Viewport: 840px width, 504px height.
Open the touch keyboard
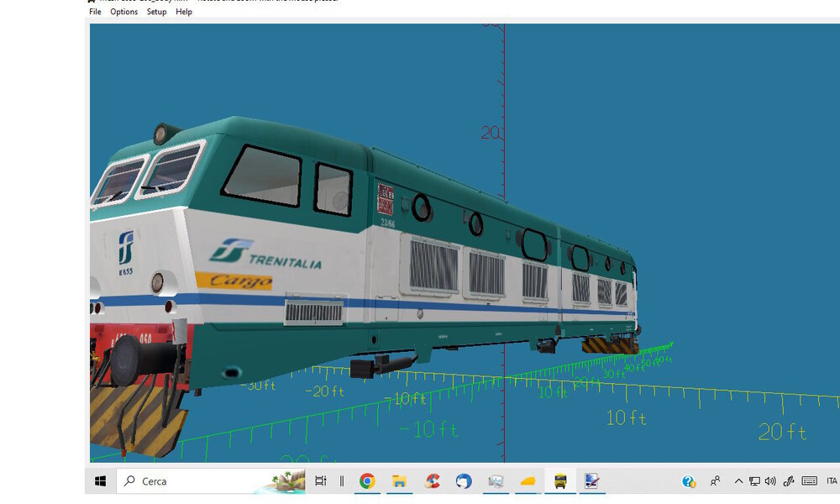click(810, 481)
